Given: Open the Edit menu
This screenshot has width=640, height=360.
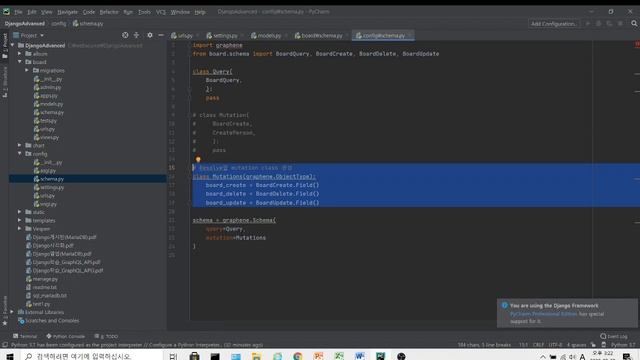Looking at the screenshot, I should [x=32, y=12].
